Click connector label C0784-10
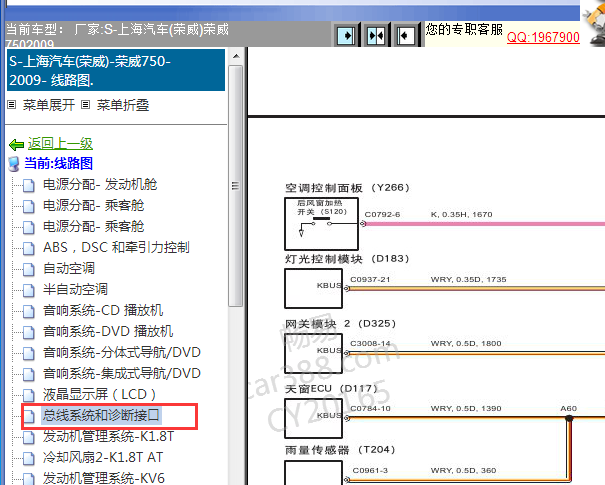 click(x=370, y=408)
